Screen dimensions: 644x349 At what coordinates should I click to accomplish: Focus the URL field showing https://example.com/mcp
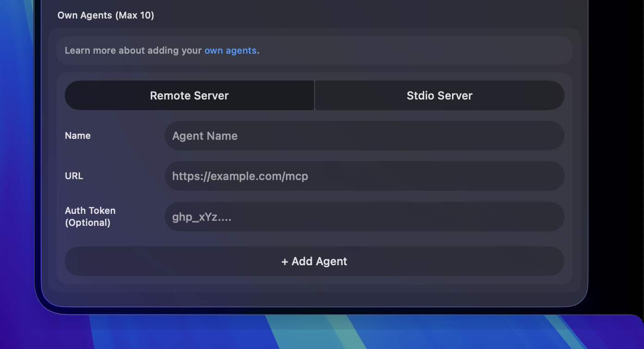(x=365, y=176)
